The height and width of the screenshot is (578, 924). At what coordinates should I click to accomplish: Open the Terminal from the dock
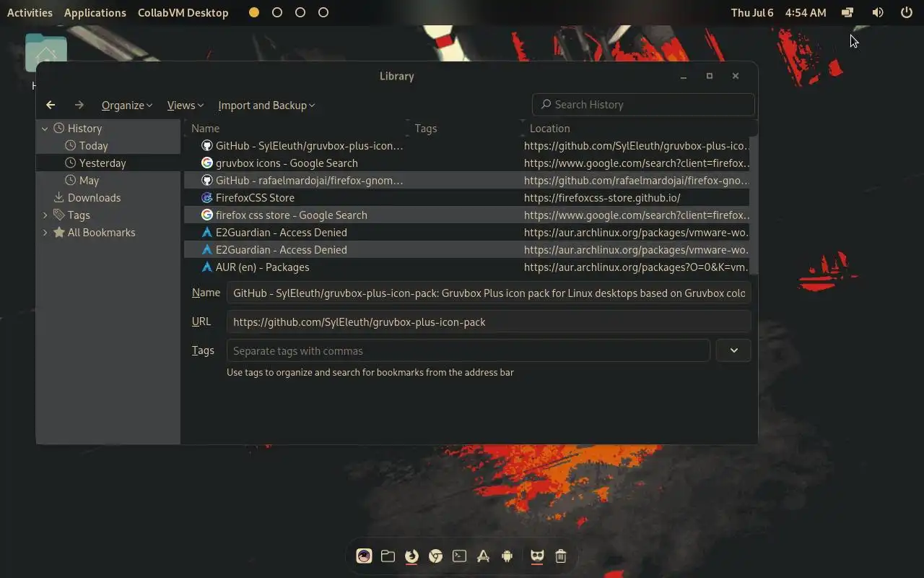[x=459, y=556]
